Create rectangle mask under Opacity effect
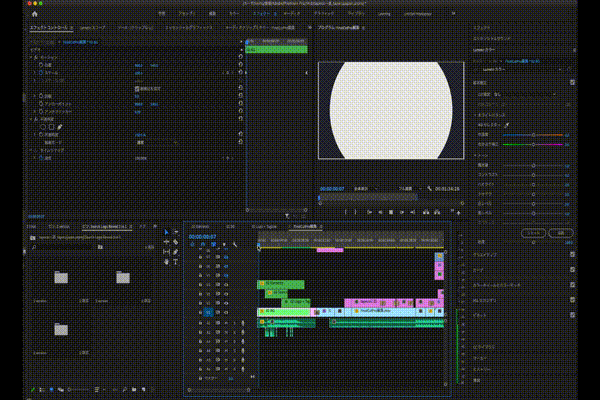Image resolution: width=600 pixels, height=400 pixels. tap(51, 127)
